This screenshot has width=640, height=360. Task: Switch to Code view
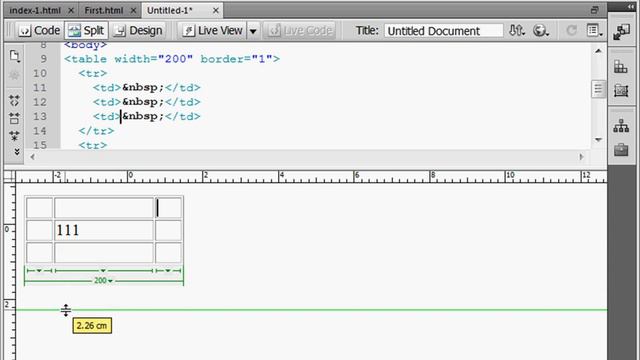40,31
